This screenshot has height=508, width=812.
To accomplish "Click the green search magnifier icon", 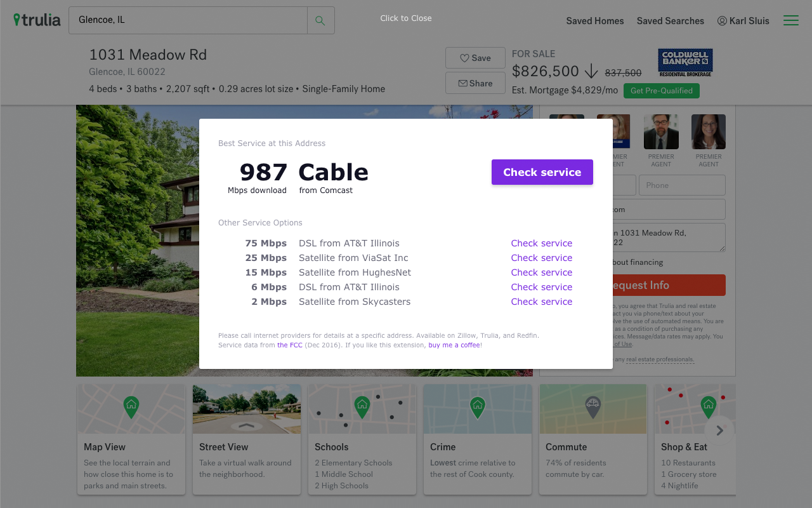I will click(x=320, y=20).
